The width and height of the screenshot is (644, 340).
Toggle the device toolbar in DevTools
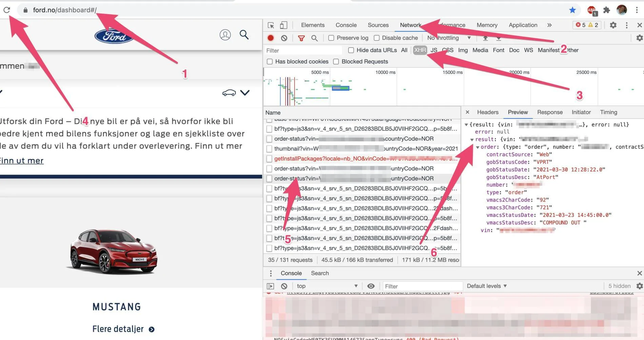pos(283,25)
